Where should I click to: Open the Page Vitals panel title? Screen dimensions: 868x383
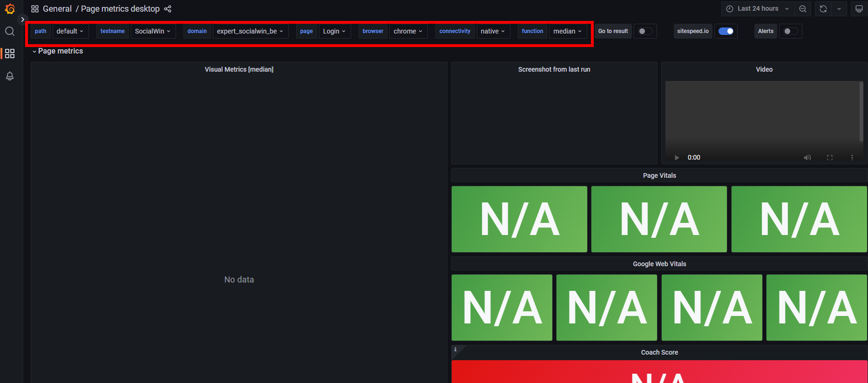659,175
